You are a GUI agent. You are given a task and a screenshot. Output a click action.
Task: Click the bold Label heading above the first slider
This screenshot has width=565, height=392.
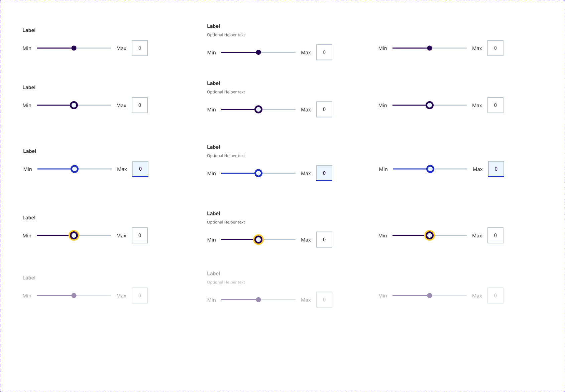pos(29,30)
